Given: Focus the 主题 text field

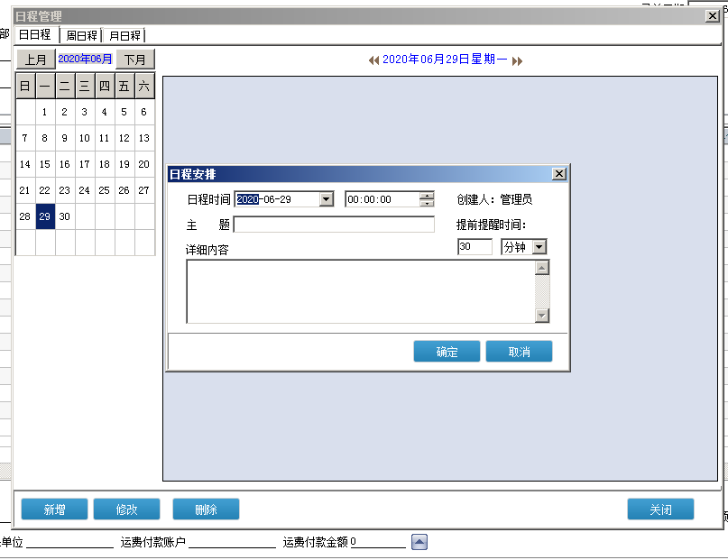Looking at the screenshot, I should click(x=334, y=225).
